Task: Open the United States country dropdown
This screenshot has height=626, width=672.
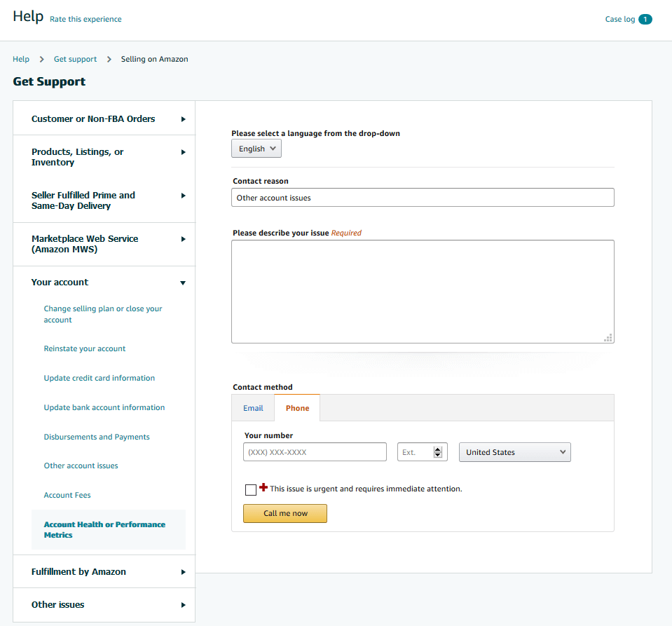Action: (515, 452)
